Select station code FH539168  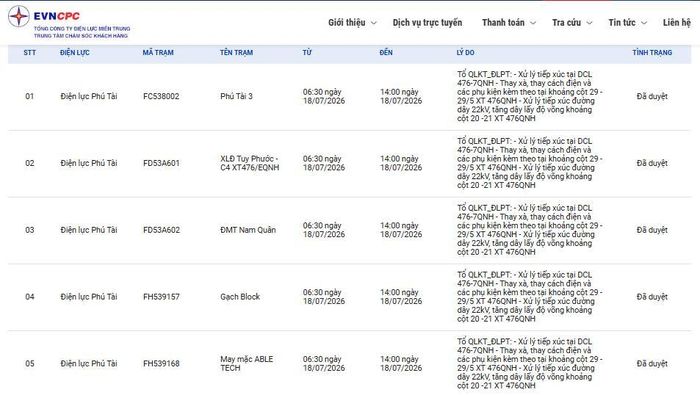(161, 364)
